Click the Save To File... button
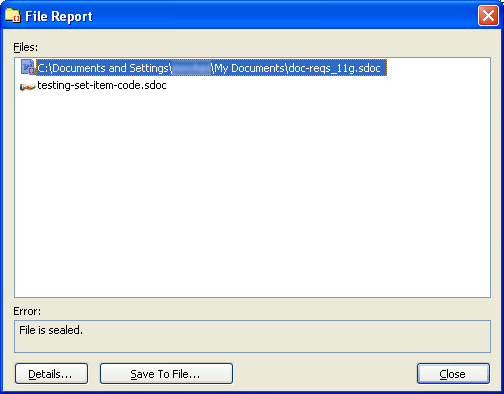 [x=166, y=374]
